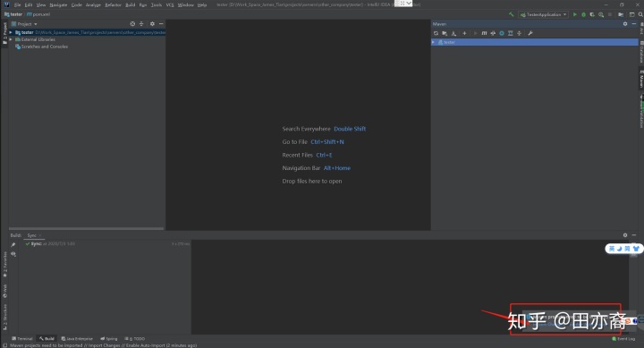Screen dimensions: 644x348
Task: Click the green hammer Build Project icon
Action: (x=512, y=14)
